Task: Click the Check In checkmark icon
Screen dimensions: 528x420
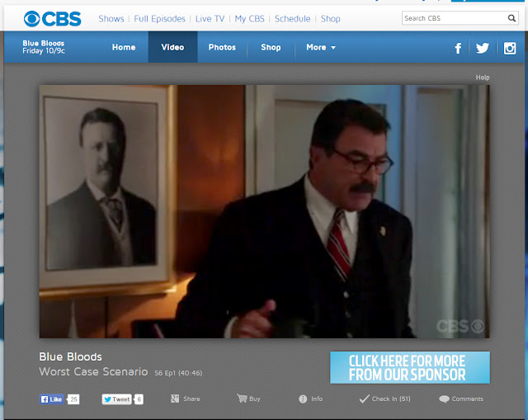Action: click(364, 399)
